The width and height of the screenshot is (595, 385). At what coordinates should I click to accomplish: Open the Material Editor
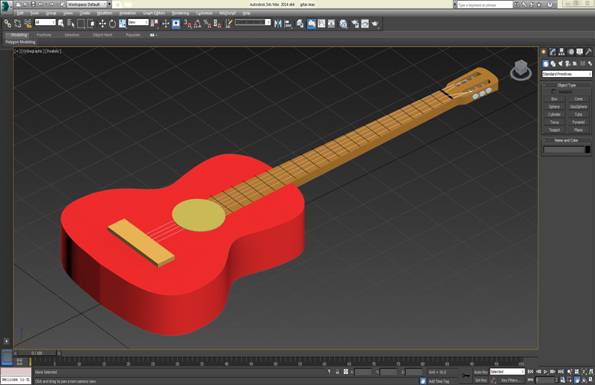point(343,24)
